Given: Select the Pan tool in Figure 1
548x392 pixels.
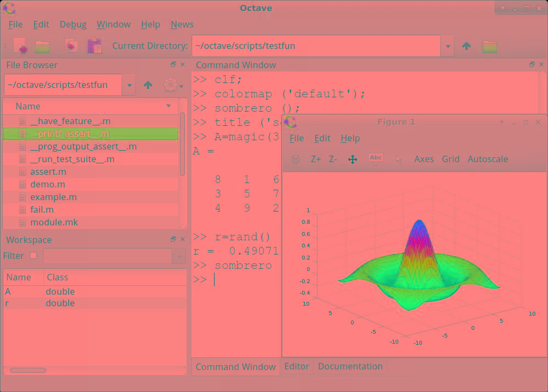Looking at the screenshot, I should click(x=353, y=159).
